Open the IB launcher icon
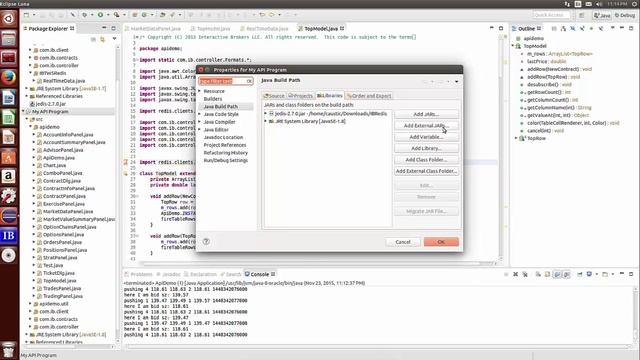Image resolution: width=640 pixels, height=360 pixels. pyautogui.click(x=9, y=236)
